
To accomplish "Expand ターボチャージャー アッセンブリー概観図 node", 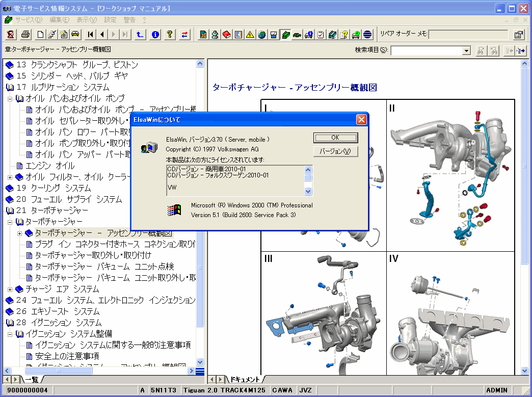I will (x=19, y=233).
